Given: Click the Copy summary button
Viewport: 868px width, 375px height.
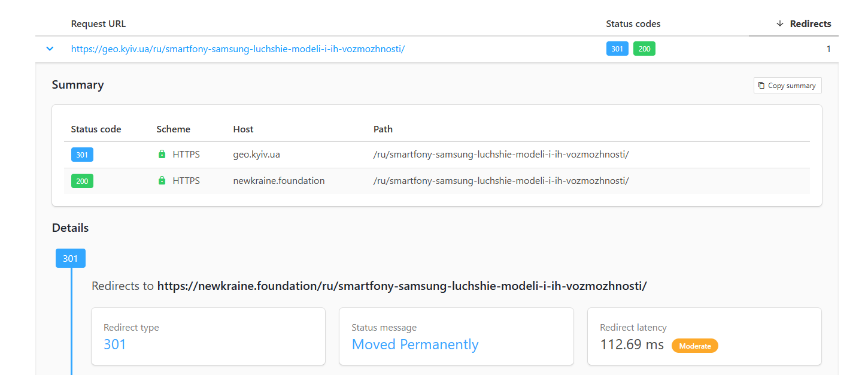Looking at the screenshot, I should point(787,86).
